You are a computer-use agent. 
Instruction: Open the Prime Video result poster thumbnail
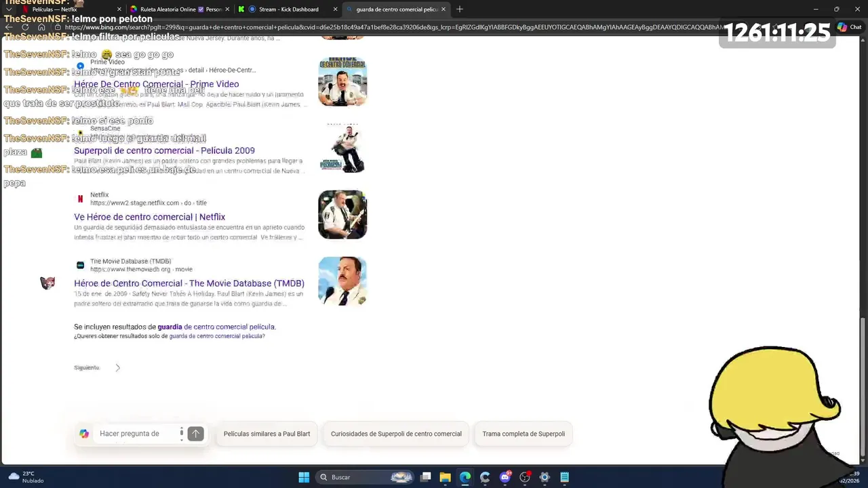pos(342,81)
